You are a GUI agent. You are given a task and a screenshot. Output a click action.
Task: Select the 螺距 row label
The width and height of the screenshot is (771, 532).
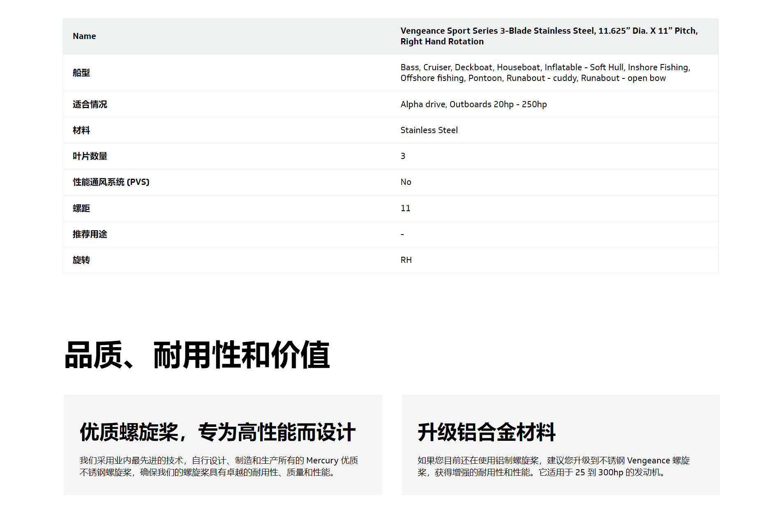point(81,208)
